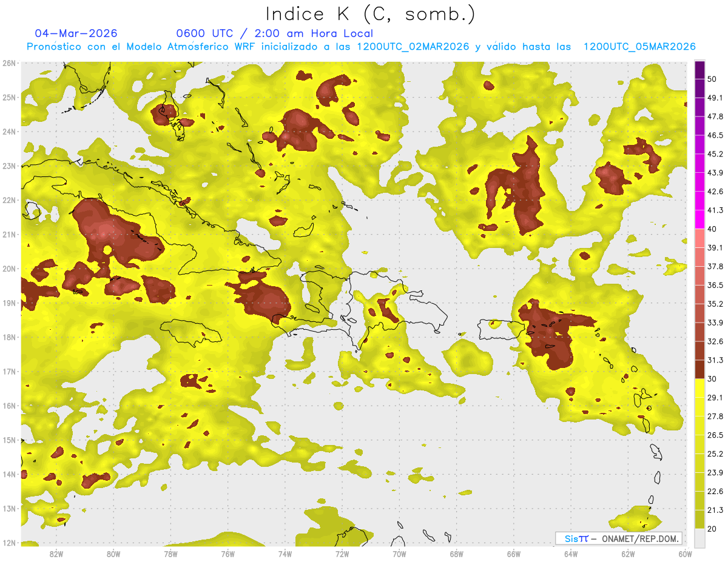Click the colorbar label '27.8'
This screenshot has width=728, height=562.
tap(715, 416)
